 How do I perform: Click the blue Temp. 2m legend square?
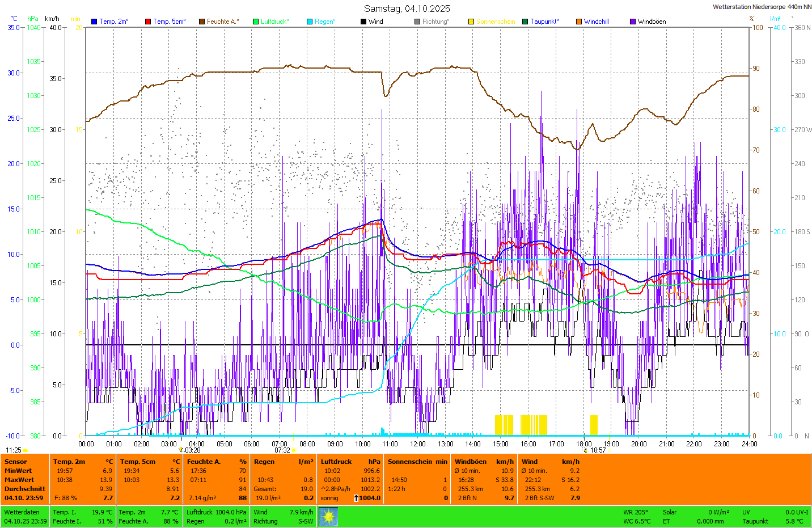(94, 22)
